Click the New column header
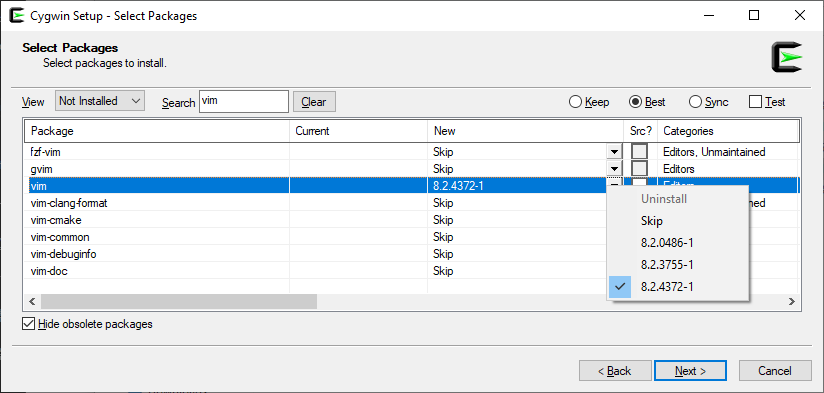This screenshot has width=824, height=393. (x=526, y=131)
